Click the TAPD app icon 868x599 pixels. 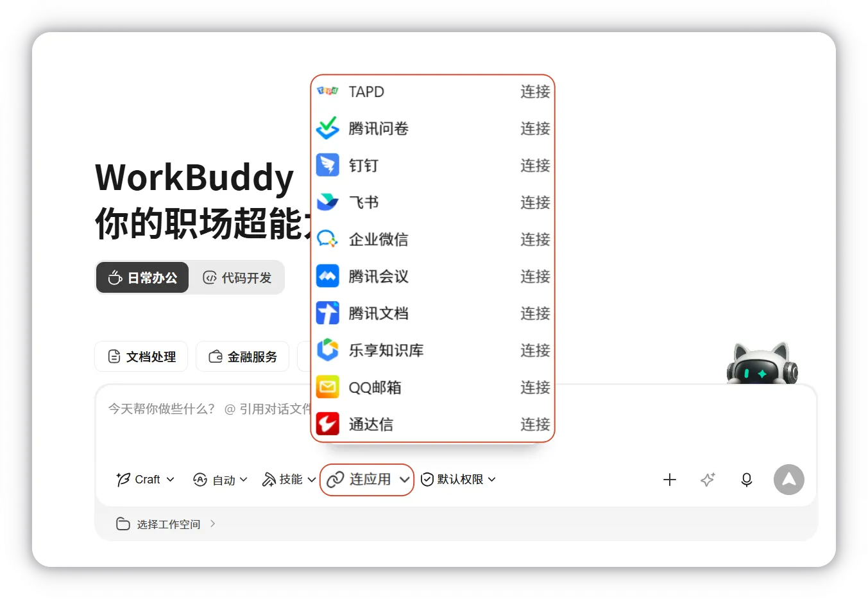pos(328,91)
